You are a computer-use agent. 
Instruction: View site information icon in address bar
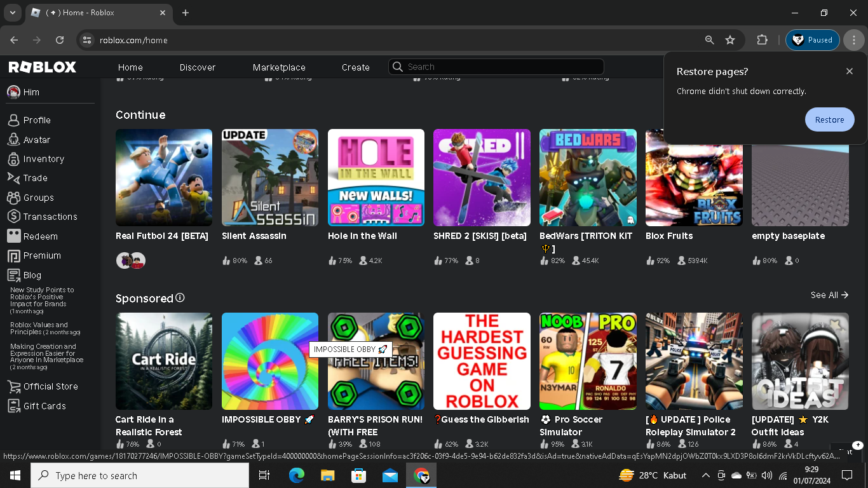coord(87,40)
